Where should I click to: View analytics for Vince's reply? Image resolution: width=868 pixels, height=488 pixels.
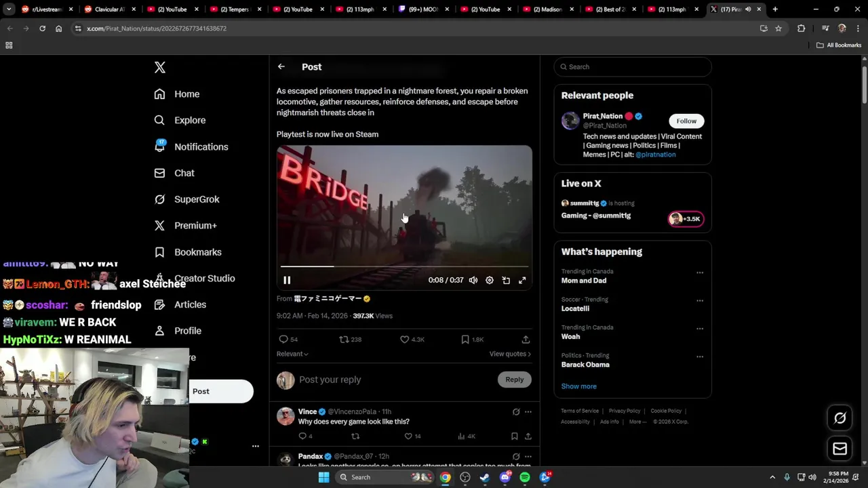point(467,436)
